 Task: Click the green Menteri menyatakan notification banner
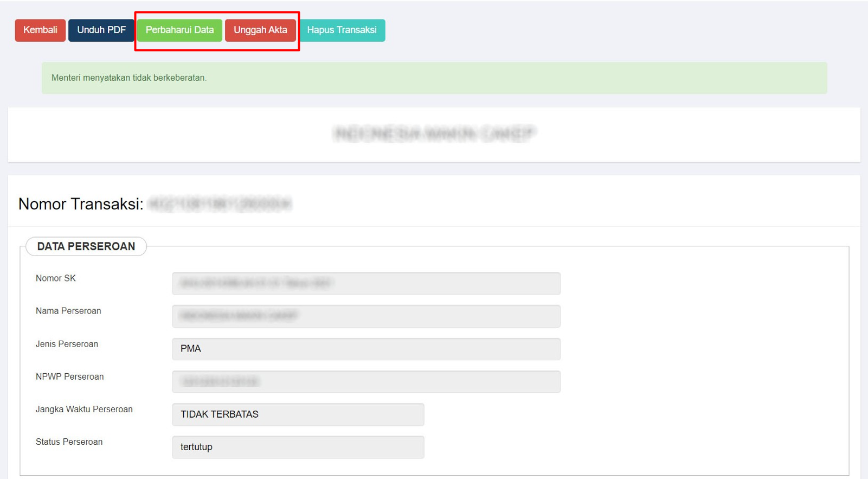pyautogui.click(x=434, y=78)
